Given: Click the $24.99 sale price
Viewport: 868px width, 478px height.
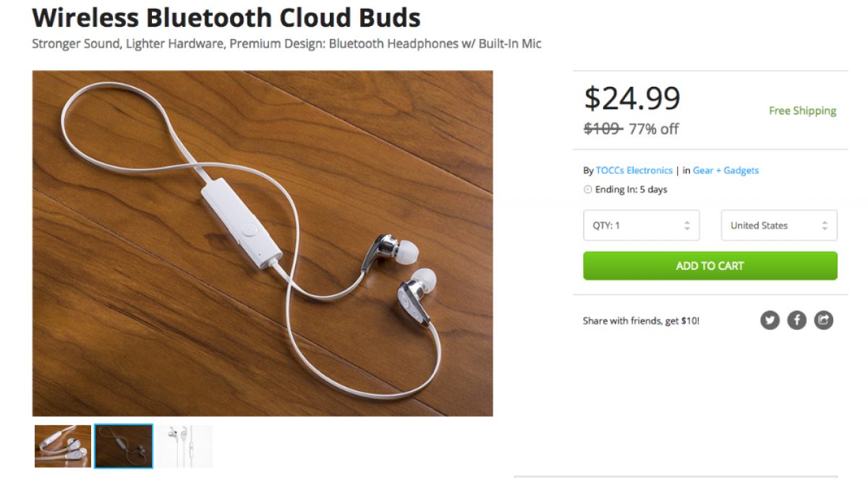Looking at the screenshot, I should point(632,98).
